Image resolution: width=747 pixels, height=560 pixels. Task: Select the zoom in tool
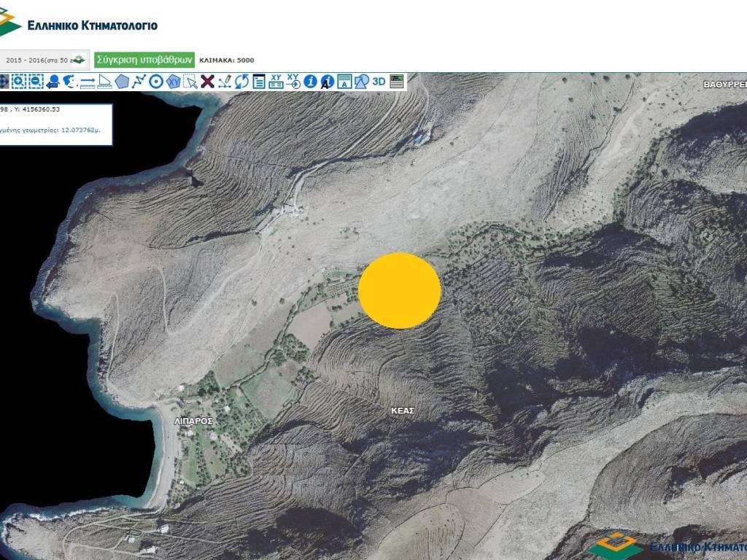18,82
